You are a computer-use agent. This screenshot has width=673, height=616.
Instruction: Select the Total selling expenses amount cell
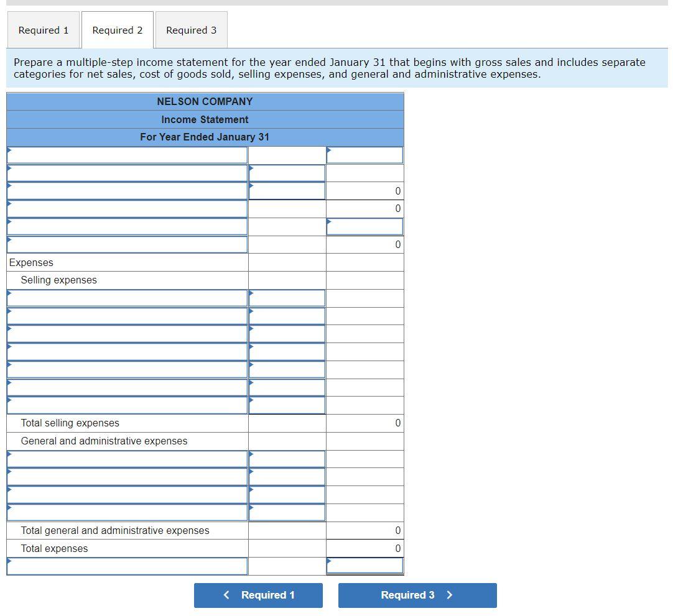click(364, 423)
